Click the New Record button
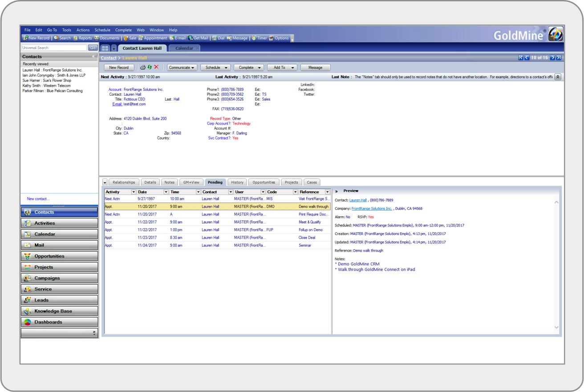 [119, 68]
